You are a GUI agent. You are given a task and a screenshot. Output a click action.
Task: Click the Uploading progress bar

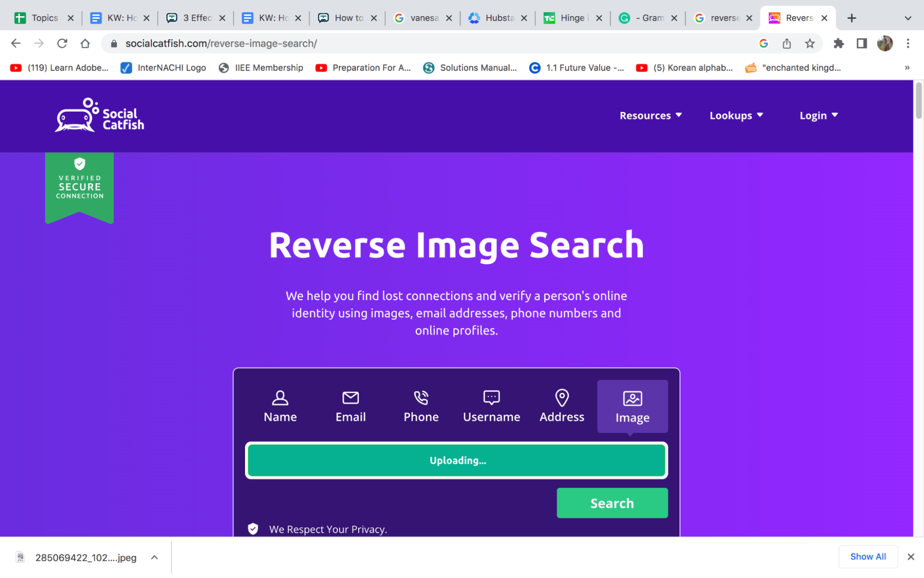457,460
